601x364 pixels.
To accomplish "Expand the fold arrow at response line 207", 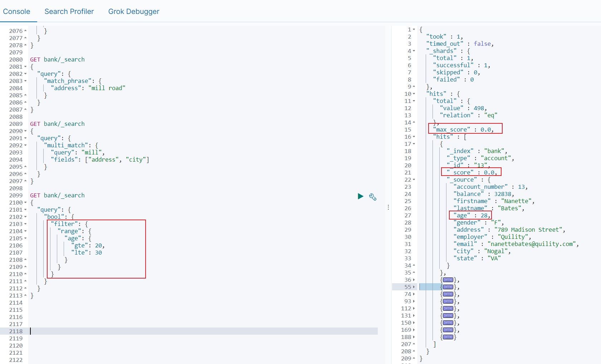I will tap(414, 344).
